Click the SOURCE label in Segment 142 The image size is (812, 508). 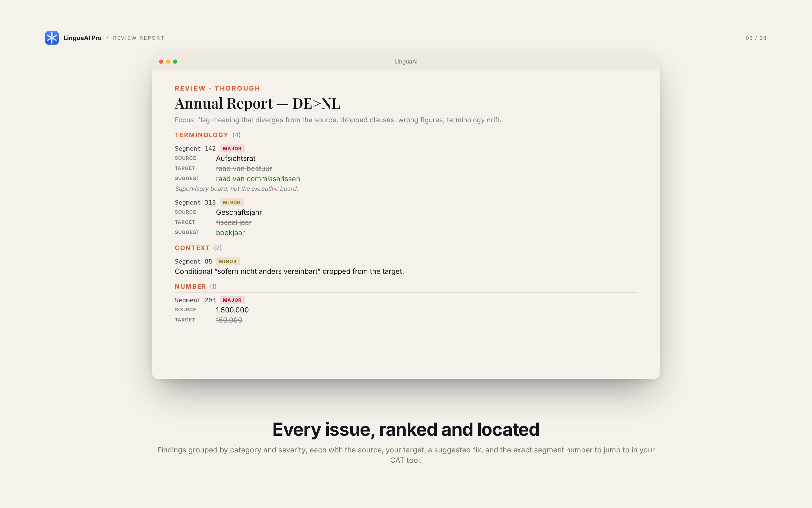click(x=185, y=158)
